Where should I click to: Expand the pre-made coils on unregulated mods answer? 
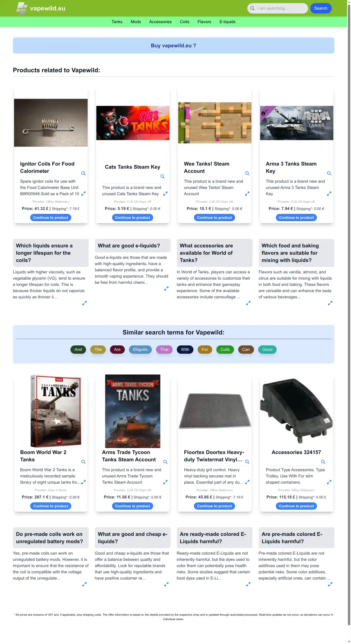pyautogui.click(x=84, y=584)
